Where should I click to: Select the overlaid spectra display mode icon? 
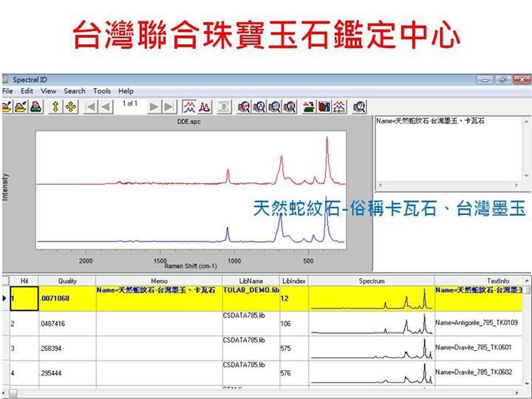point(205,107)
